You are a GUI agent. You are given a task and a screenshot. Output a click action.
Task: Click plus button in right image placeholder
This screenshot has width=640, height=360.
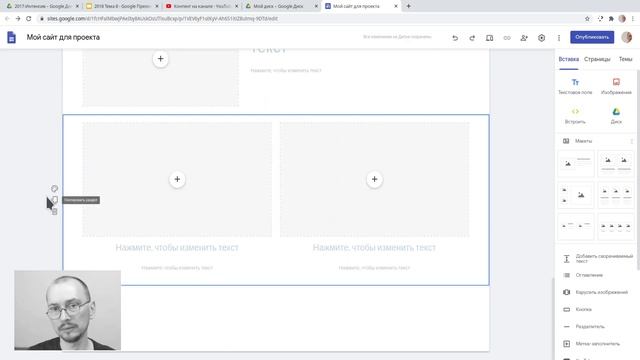374,179
